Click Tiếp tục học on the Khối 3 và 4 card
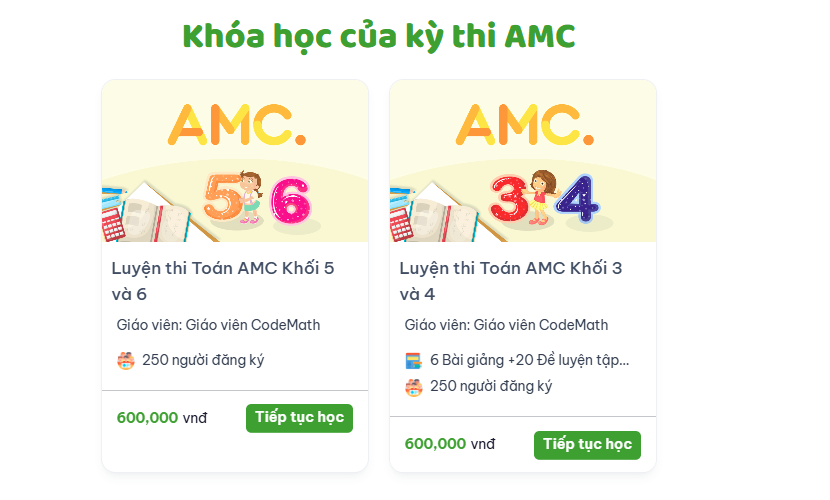Viewport: 830px width, 500px height. click(x=588, y=445)
